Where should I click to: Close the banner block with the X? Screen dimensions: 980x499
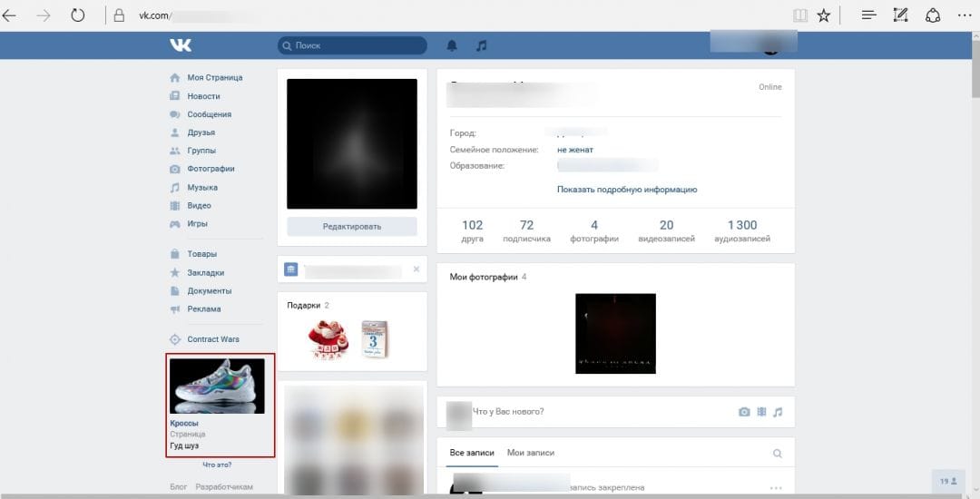(416, 269)
